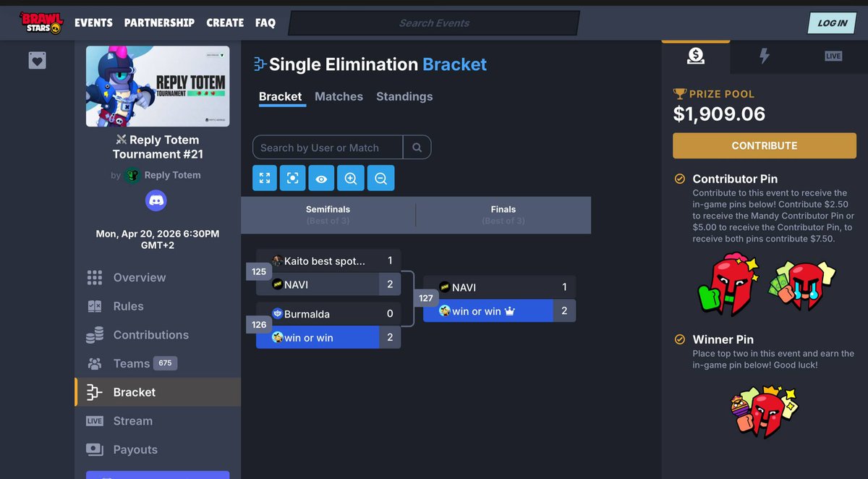Click match number 126 label

tap(259, 325)
